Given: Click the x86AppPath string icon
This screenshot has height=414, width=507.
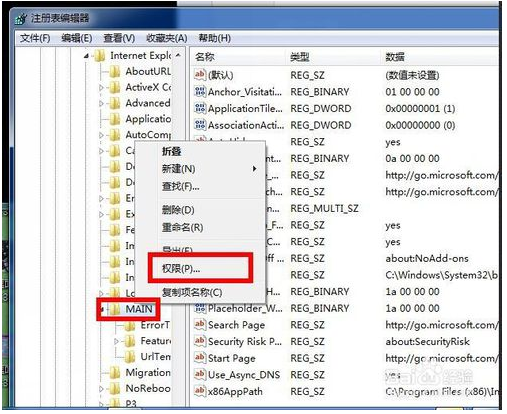Looking at the screenshot, I should pos(200,391).
